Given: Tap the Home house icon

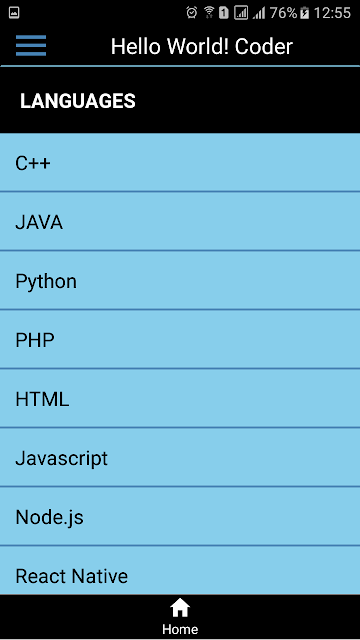Looking at the screenshot, I should click(180, 608).
